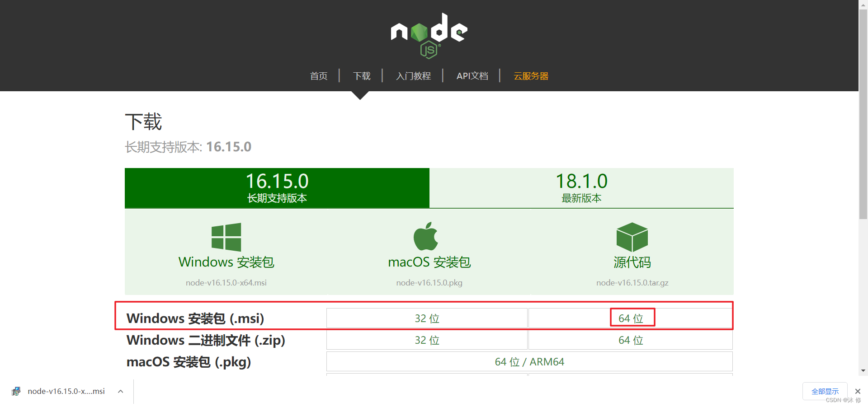The width and height of the screenshot is (868, 407).
Task: Download the 64 位 Windows zip binary
Action: [631, 340]
